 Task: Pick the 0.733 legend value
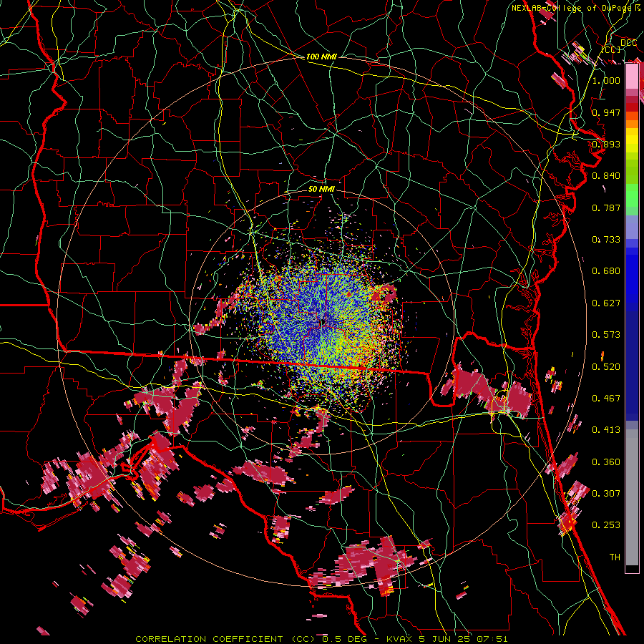(606, 240)
